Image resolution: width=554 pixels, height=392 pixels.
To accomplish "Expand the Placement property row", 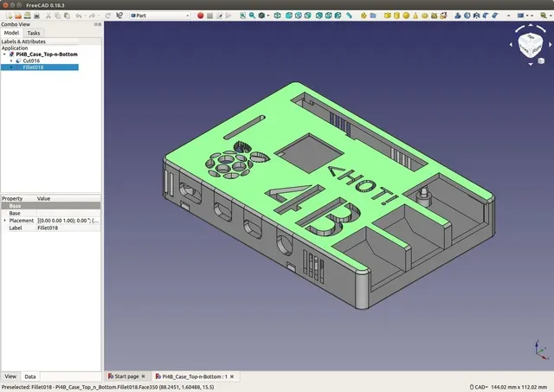I will 4,221.
